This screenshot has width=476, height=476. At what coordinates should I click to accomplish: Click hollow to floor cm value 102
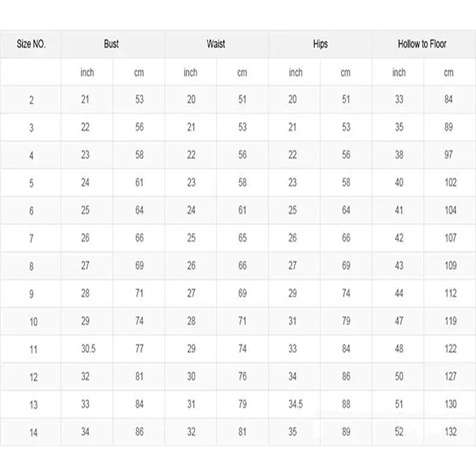pos(450,183)
